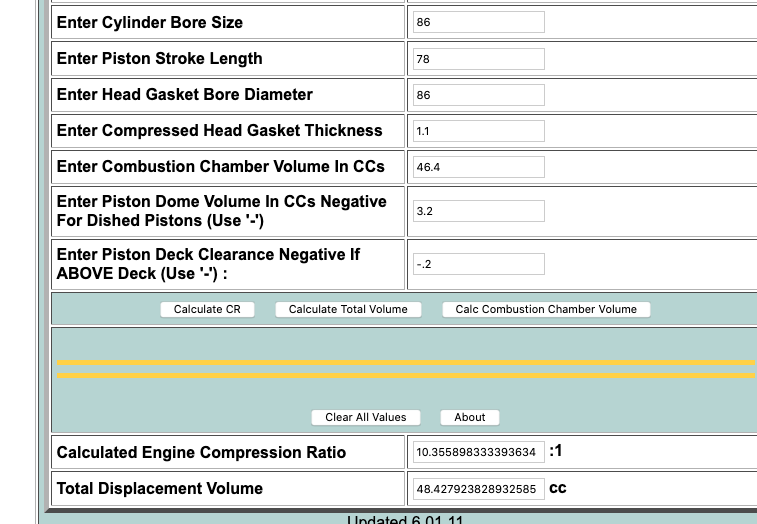Click the Calculate Total Volume button
757x524 pixels.
(348, 310)
